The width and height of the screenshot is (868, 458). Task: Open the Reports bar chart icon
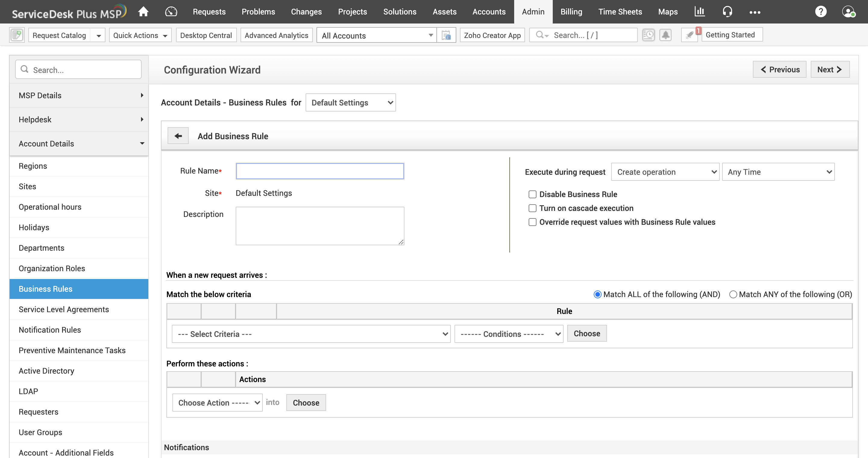point(700,12)
